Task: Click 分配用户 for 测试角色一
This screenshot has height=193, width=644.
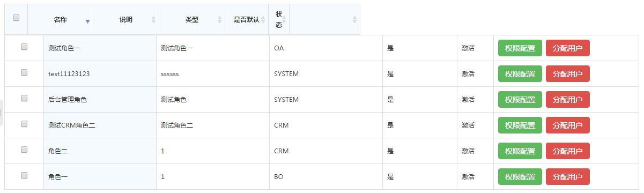Action: [x=568, y=48]
